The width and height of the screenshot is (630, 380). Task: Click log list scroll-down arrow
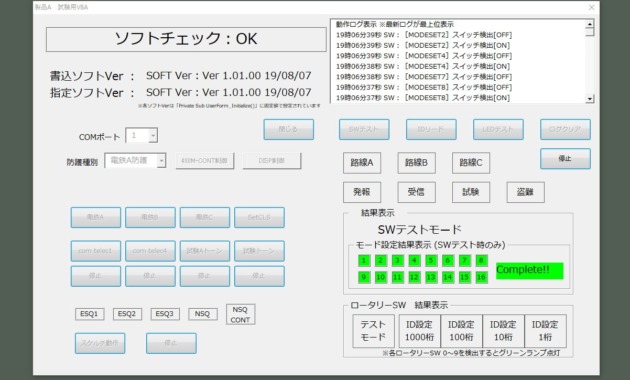589,98
